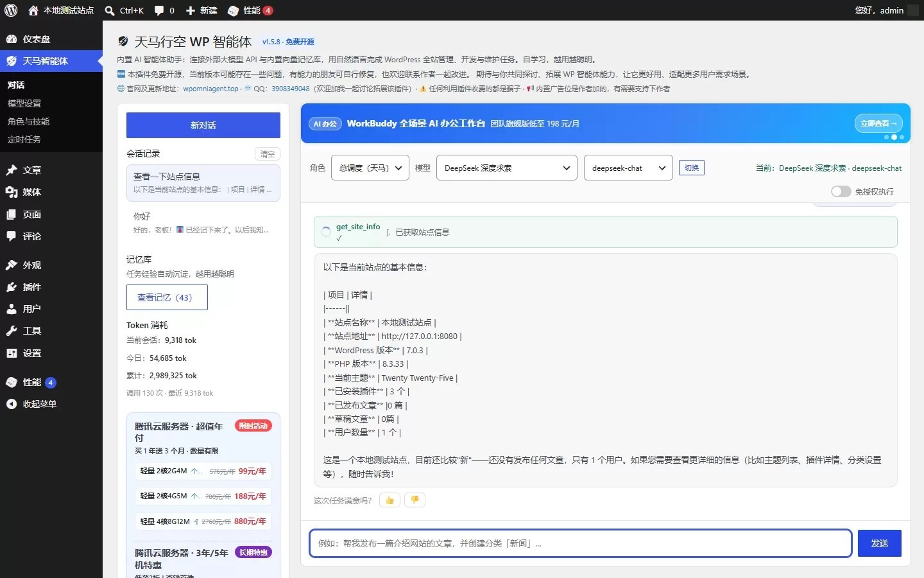Click the v1.5.8 · 免费开源 version tag

pos(288,42)
